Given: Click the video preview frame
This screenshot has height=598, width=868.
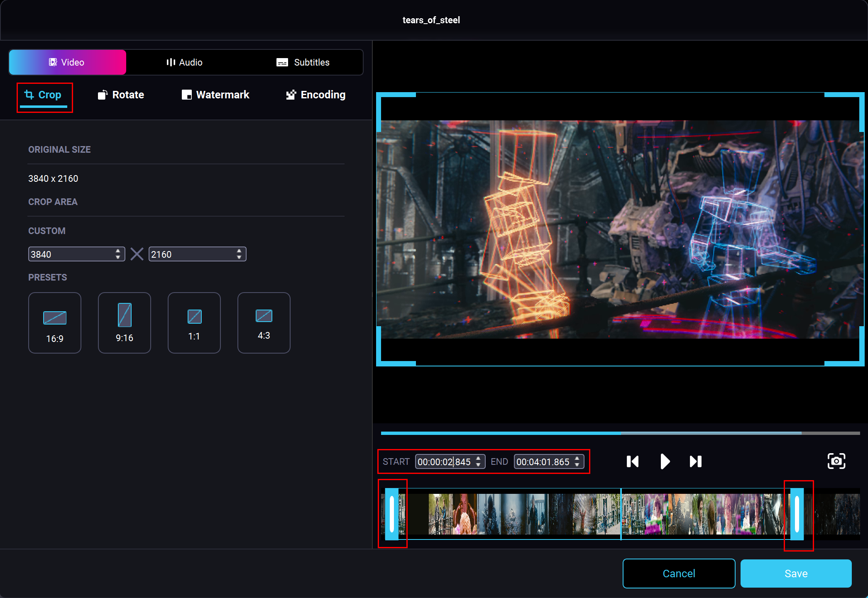Looking at the screenshot, I should coord(620,229).
